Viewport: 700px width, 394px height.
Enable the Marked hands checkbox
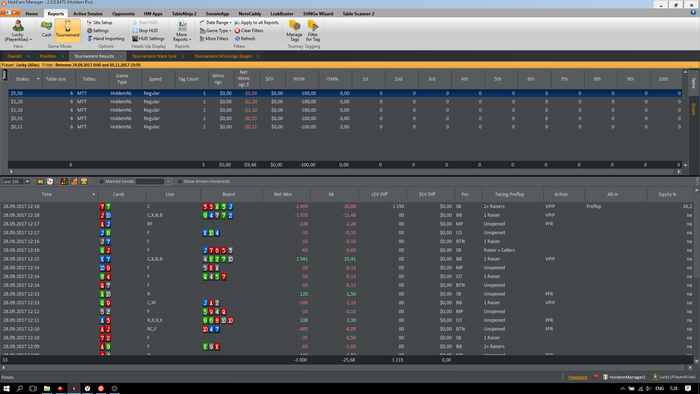point(101,182)
